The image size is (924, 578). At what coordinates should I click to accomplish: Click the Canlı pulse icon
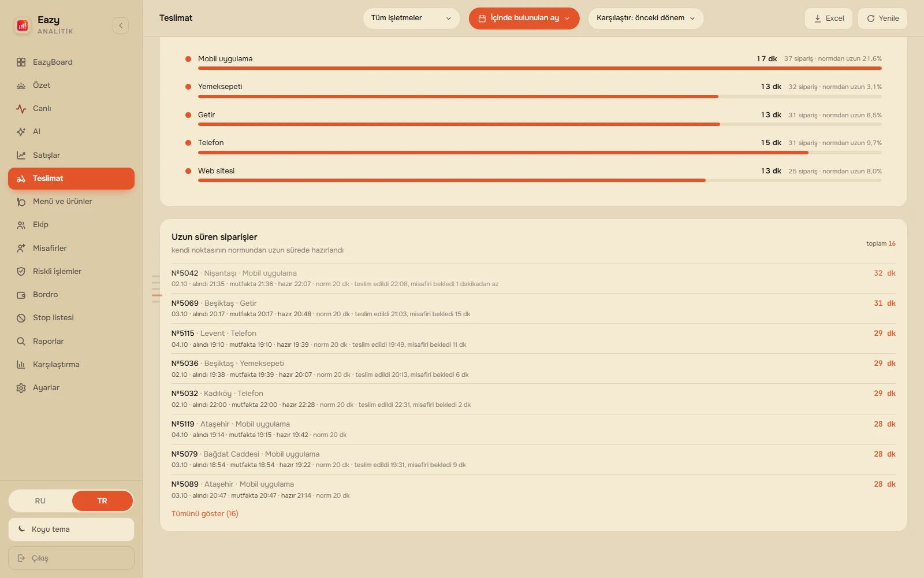click(x=21, y=109)
